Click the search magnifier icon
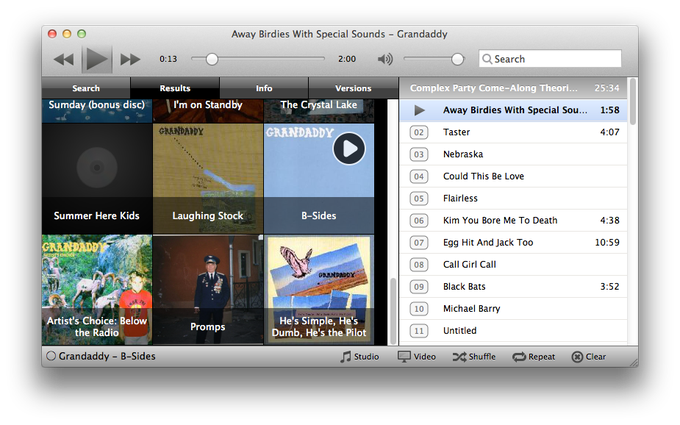 [487, 59]
